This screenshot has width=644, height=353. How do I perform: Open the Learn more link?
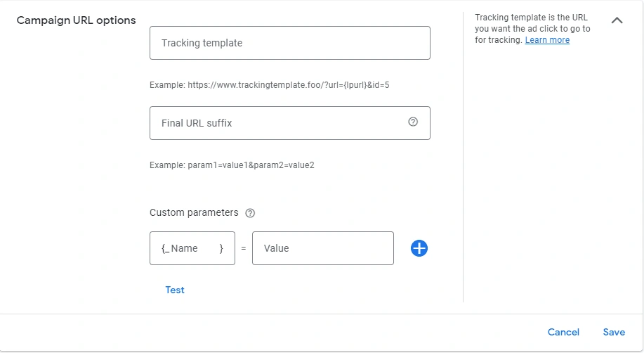pyautogui.click(x=547, y=40)
